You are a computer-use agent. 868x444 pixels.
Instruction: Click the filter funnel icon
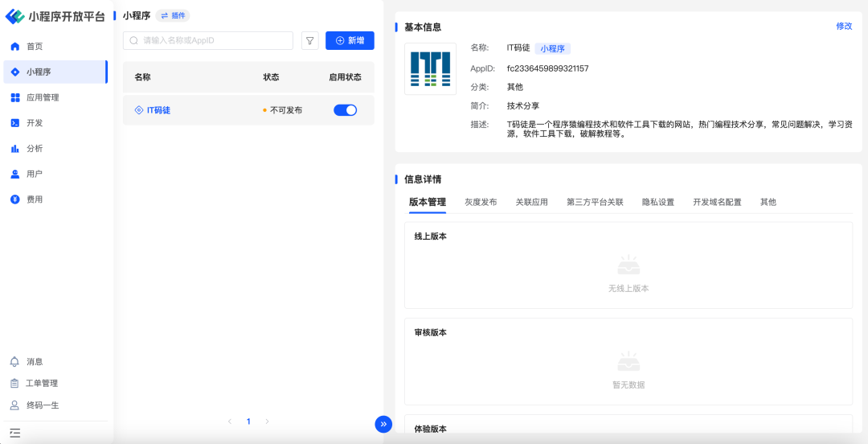pyautogui.click(x=309, y=40)
